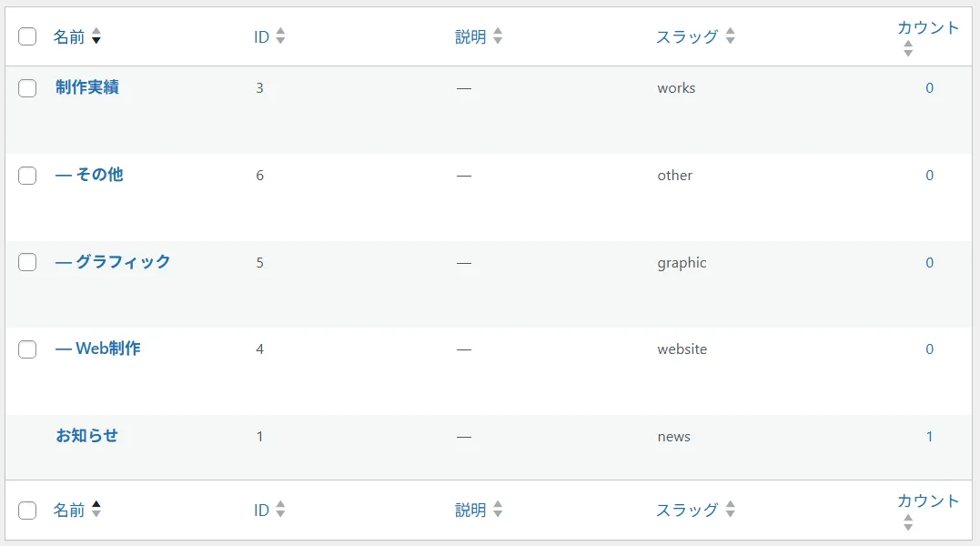The width and height of the screenshot is (980, 546).
Task: Click the count 1 link for お知らせ
Action: click(929, 436)
